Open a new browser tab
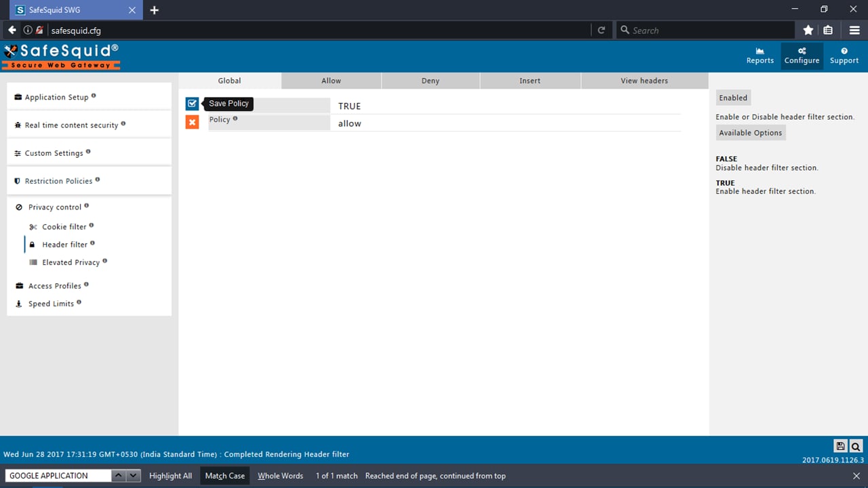Viewport: 868px width, 488px height. click(x=154, y=10)
